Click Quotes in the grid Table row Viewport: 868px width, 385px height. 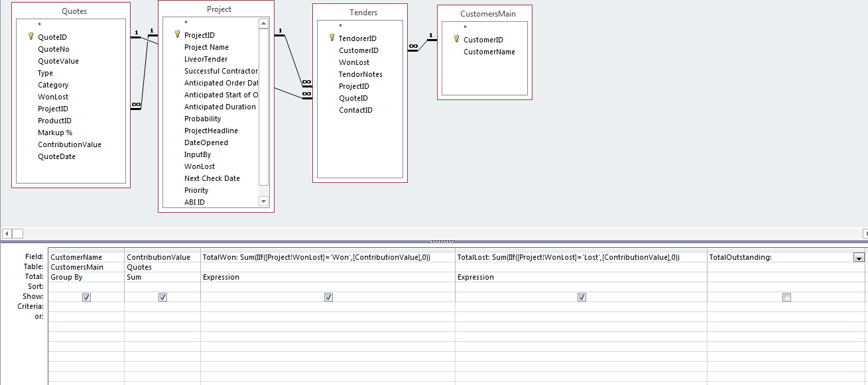pos(162,267)
